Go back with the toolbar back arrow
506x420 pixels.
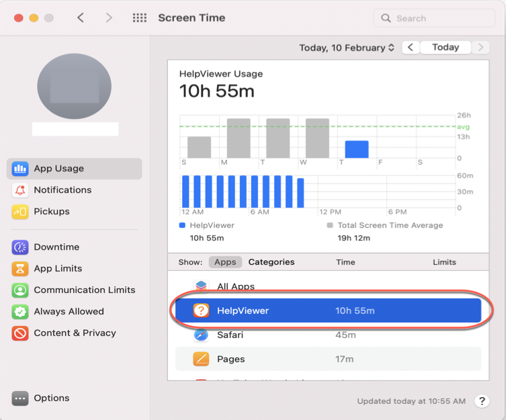tap(81, 17)
